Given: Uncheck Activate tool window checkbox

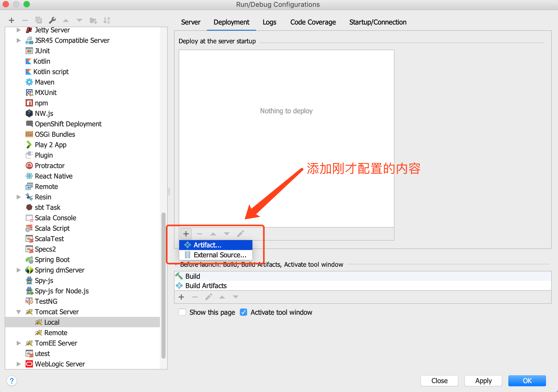Looking at the screenshot, I should coord(243,312).
